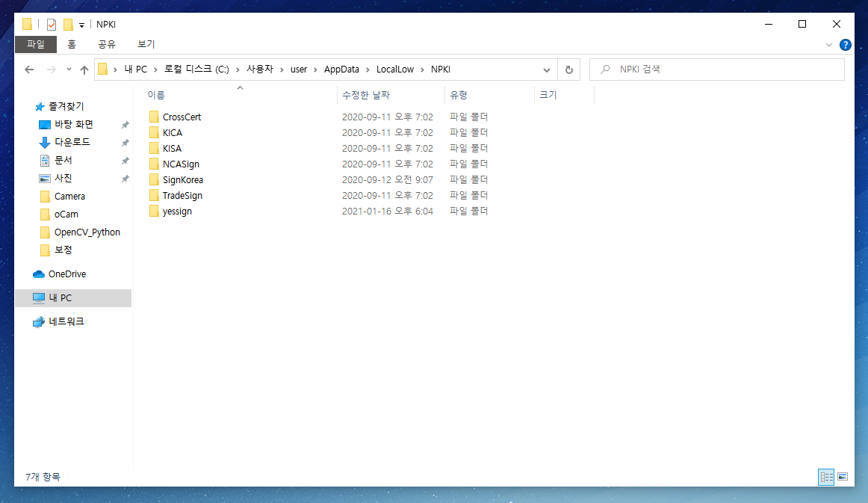The height and width of the screenshot is (503, 868).
Task: Select 네트워크 in navigation pane
Action: [x=66, y=321]
